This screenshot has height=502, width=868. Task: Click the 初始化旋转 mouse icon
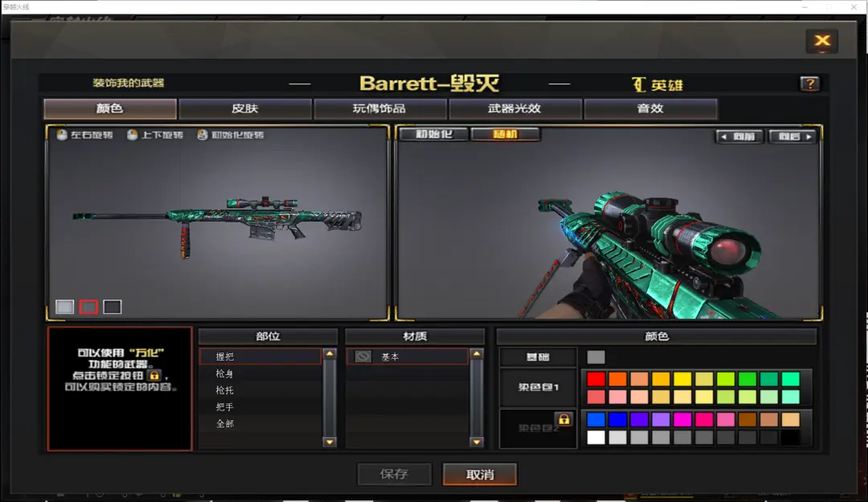point(203,135)
